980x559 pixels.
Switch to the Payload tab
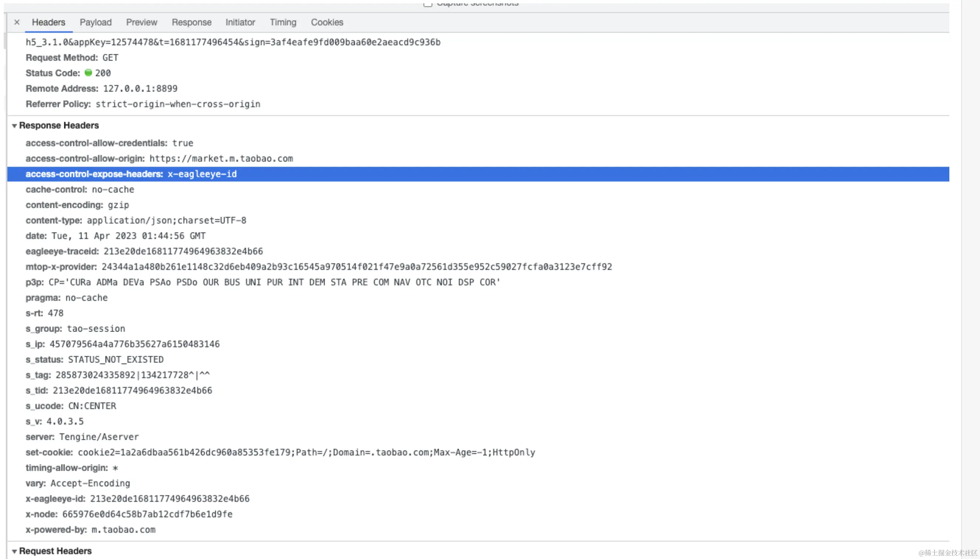pyautogui.click(x=96, y=22)
